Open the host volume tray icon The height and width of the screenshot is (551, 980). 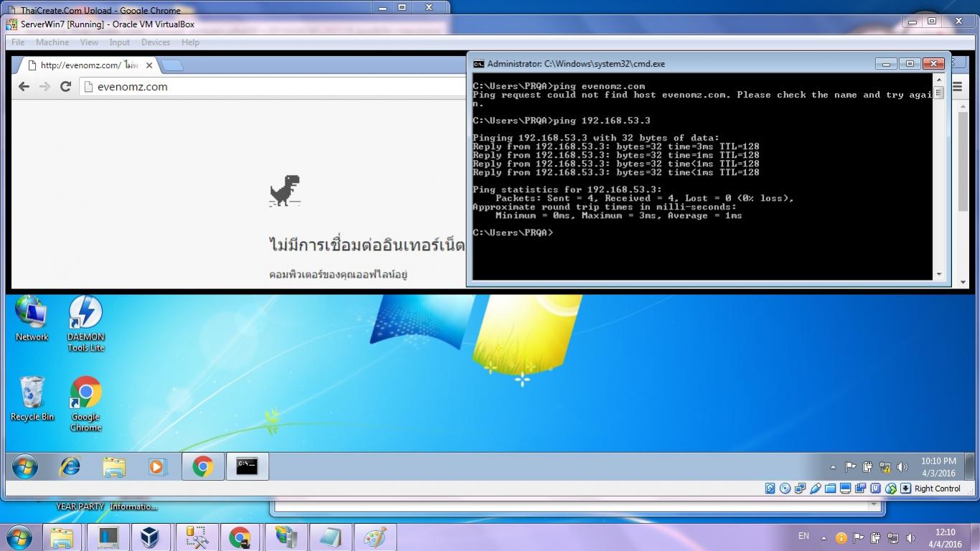[x=910, y=537]
